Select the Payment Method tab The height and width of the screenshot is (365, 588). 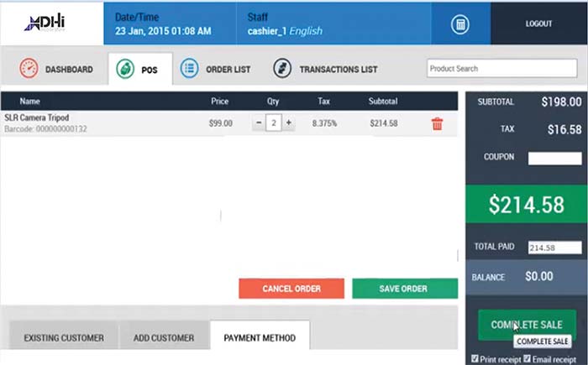(260, 336)
